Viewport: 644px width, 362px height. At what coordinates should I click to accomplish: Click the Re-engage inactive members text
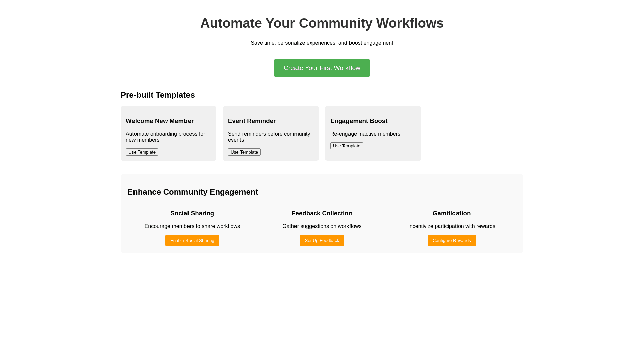click(365, 134)
